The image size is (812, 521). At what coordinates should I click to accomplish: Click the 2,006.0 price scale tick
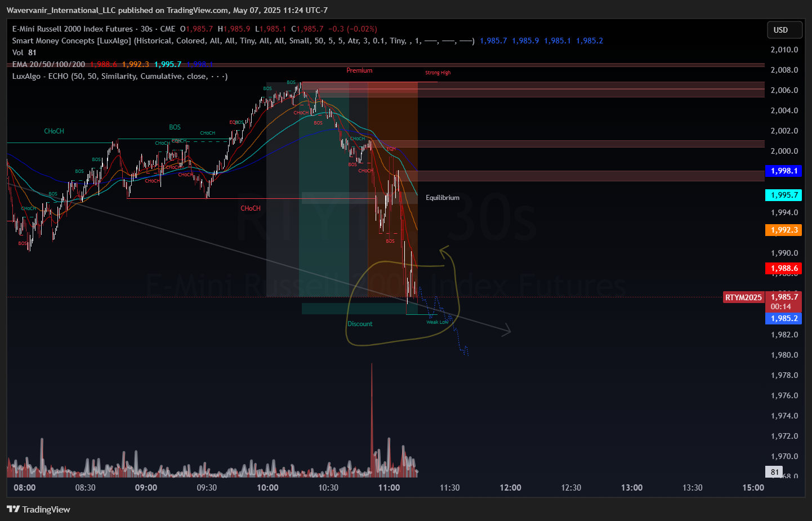[784, 90]
